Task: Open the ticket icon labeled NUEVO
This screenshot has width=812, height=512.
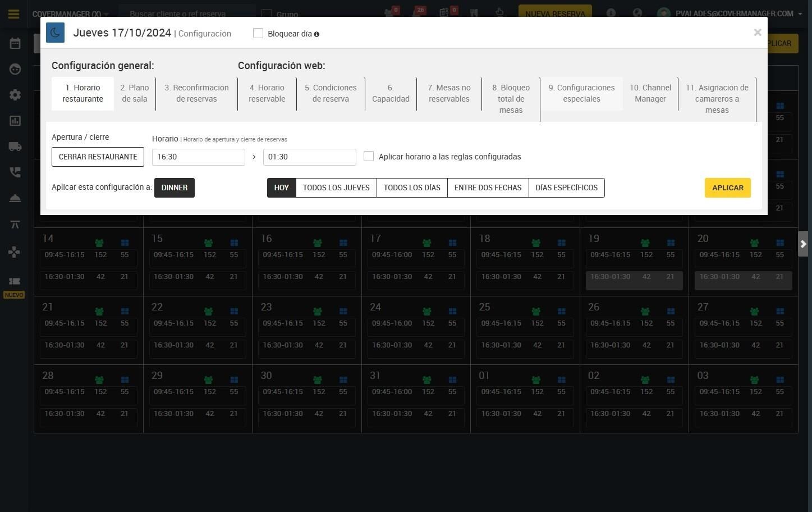Action: click(x=15, y=281)
